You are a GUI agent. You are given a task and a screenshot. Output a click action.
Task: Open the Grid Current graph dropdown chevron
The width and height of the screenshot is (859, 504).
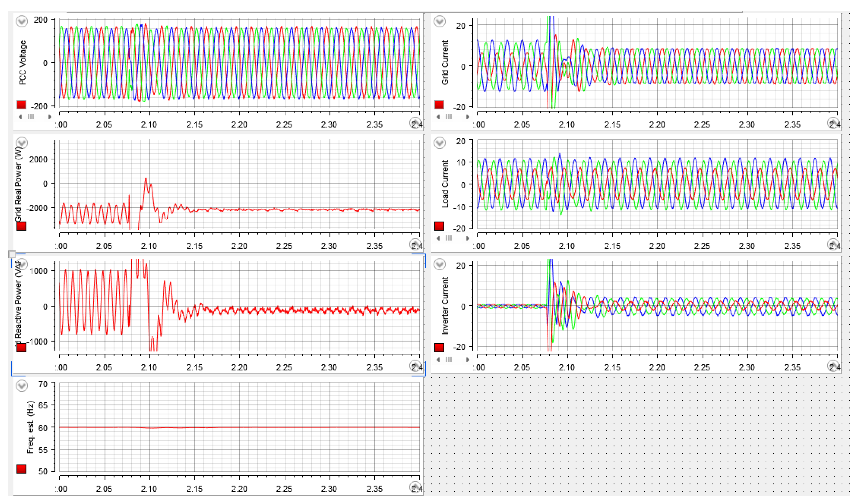439,21
